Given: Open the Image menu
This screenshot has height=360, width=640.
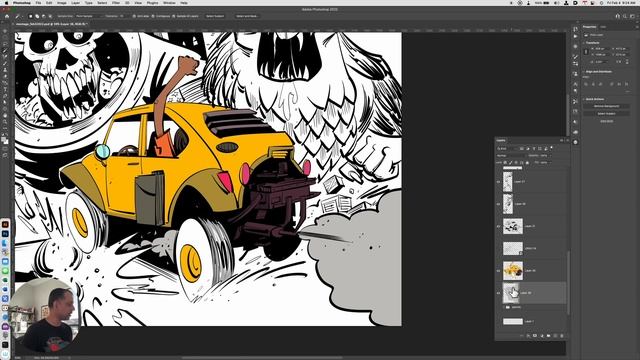Looking at the screenshot, I should click(62, 3).
